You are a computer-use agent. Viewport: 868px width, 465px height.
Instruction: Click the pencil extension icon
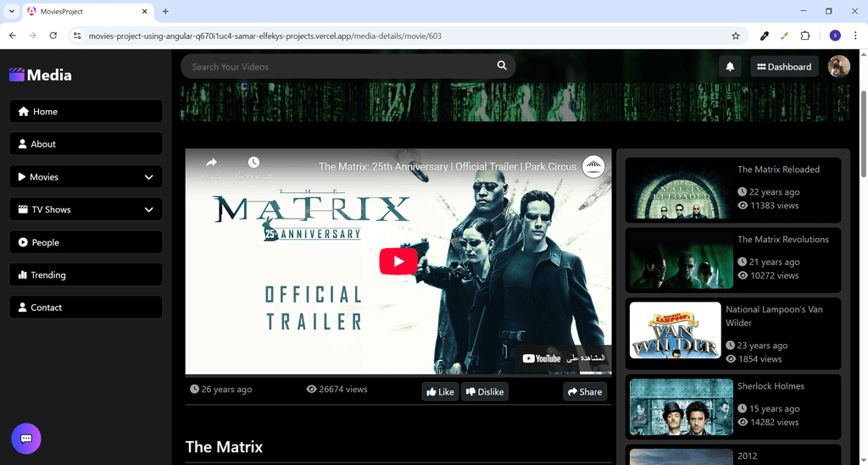784,36
